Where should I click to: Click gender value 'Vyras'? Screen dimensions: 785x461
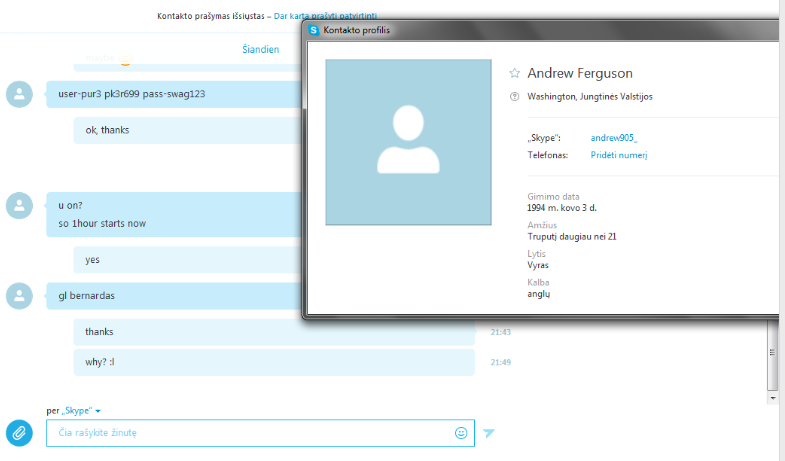(538, 265)
